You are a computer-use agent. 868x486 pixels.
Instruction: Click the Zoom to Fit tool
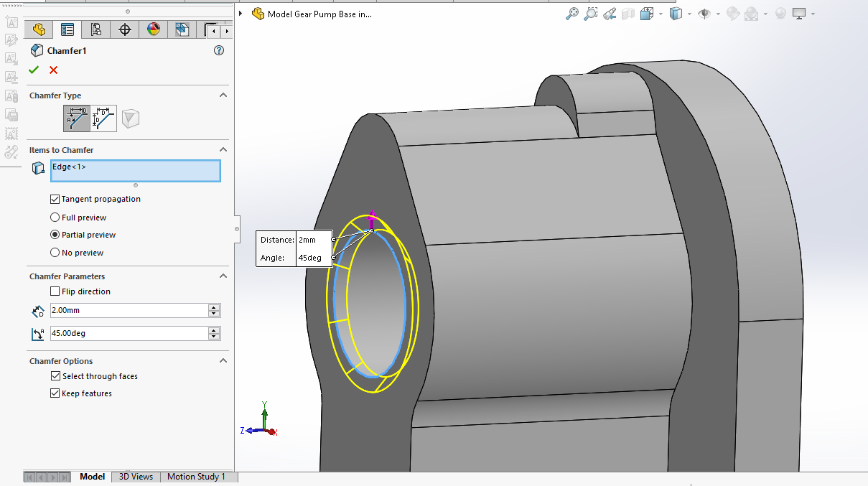click(x=571, y=14)
